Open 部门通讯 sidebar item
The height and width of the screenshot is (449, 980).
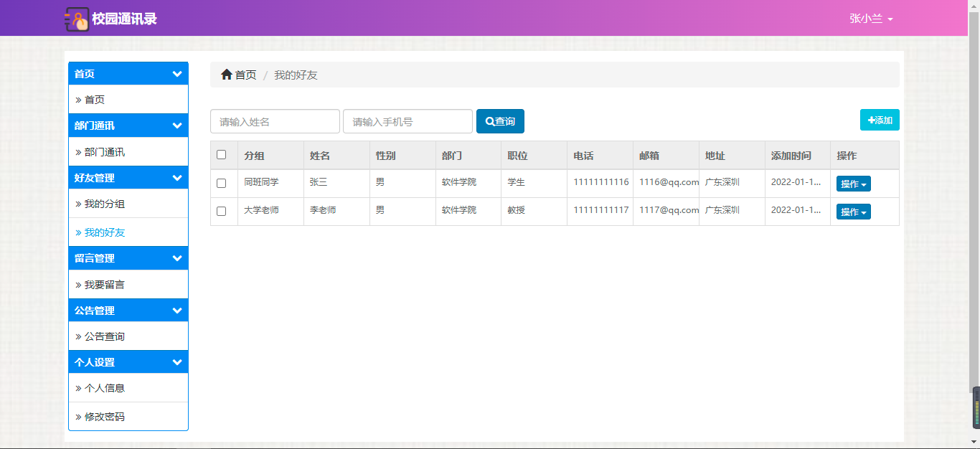pyautogui.click(x=128, y=152)
